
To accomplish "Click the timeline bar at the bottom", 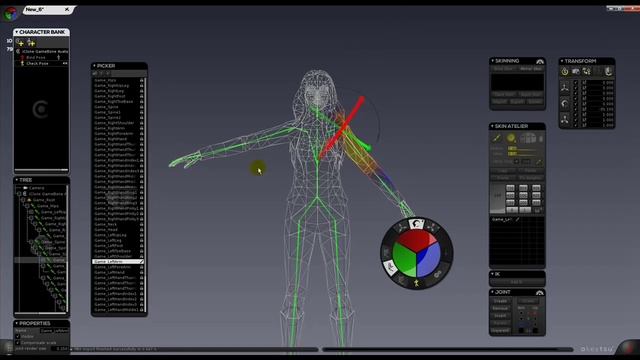I will click(448, 349).
